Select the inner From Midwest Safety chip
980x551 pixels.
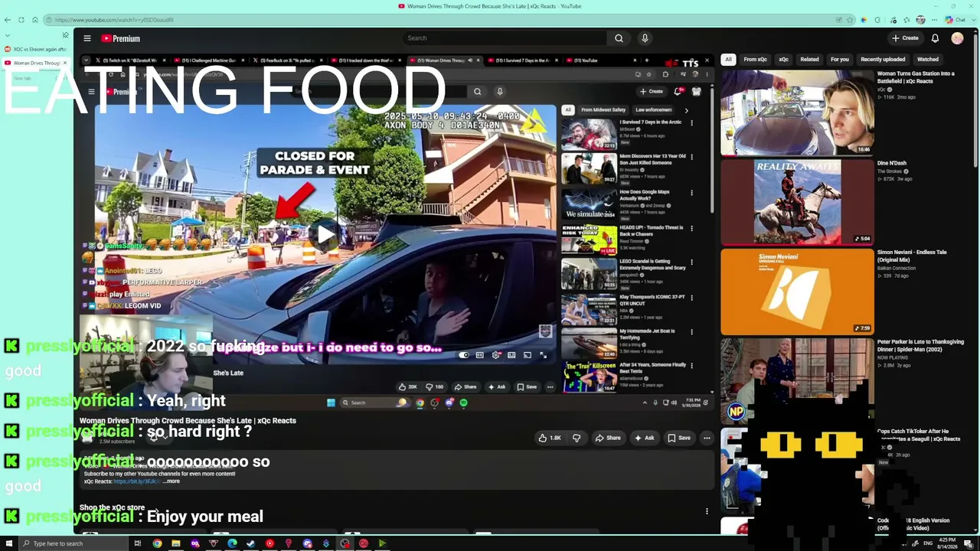coord(603,110)
